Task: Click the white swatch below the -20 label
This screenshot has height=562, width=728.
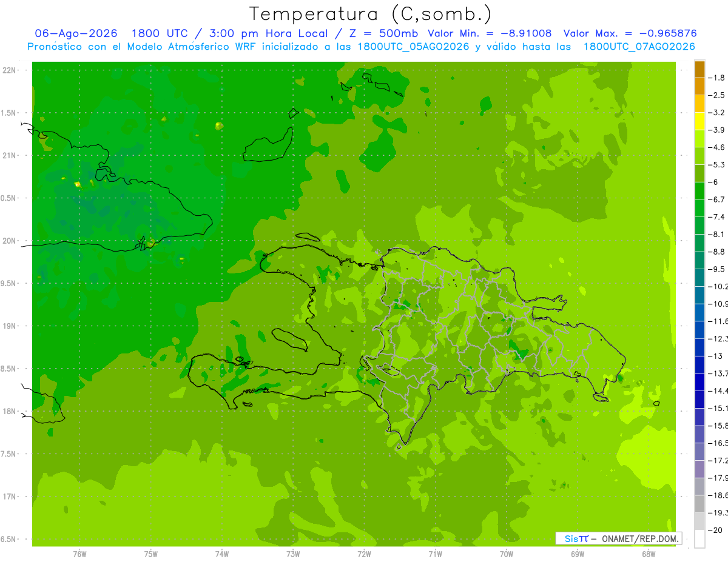Action: (699, 538)
